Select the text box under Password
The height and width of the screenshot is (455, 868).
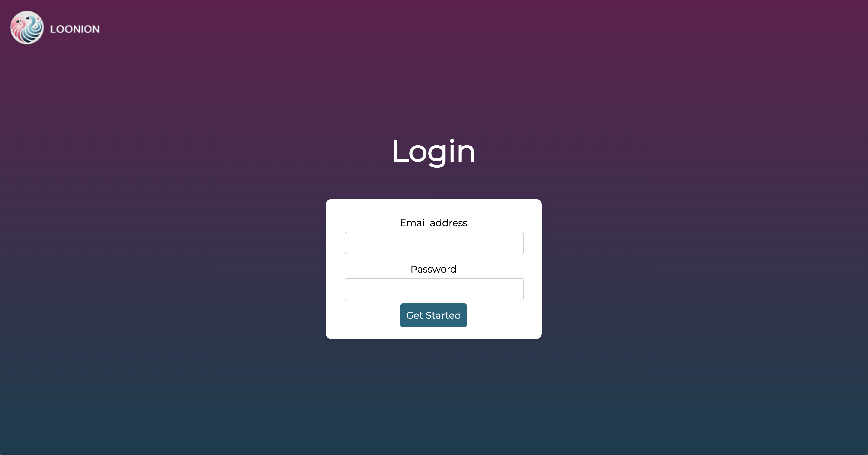434,289
